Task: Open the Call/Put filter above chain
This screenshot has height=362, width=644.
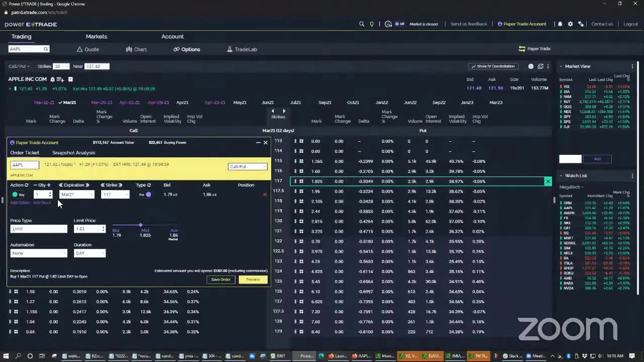Action: click(19, 66)
